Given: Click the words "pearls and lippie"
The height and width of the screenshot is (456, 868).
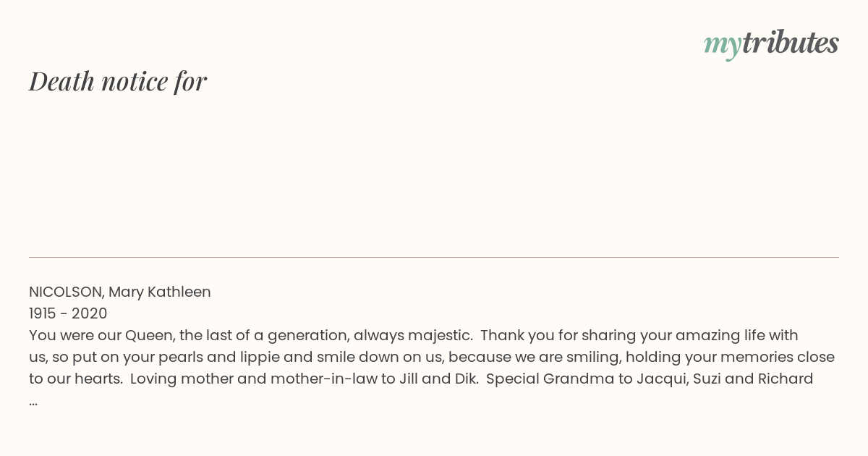Looking at the screenshot, I should pos(249,357).
